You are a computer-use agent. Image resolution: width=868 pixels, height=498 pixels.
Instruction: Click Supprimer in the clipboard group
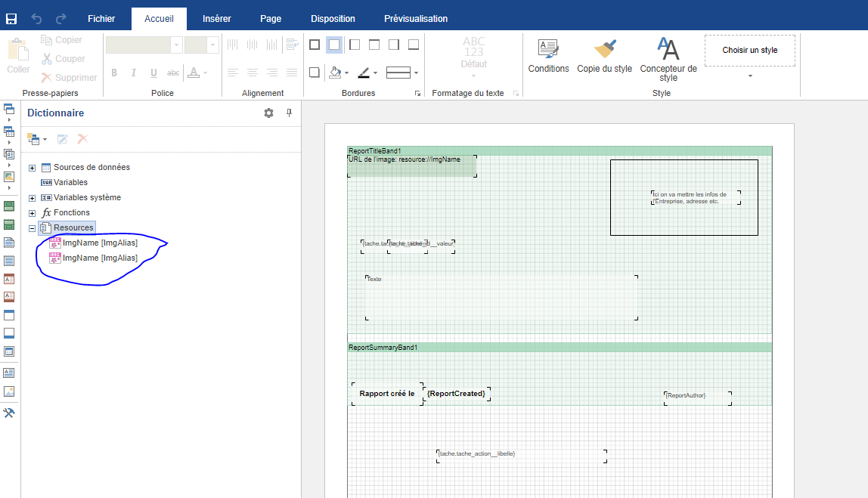[x=70, y=78]
